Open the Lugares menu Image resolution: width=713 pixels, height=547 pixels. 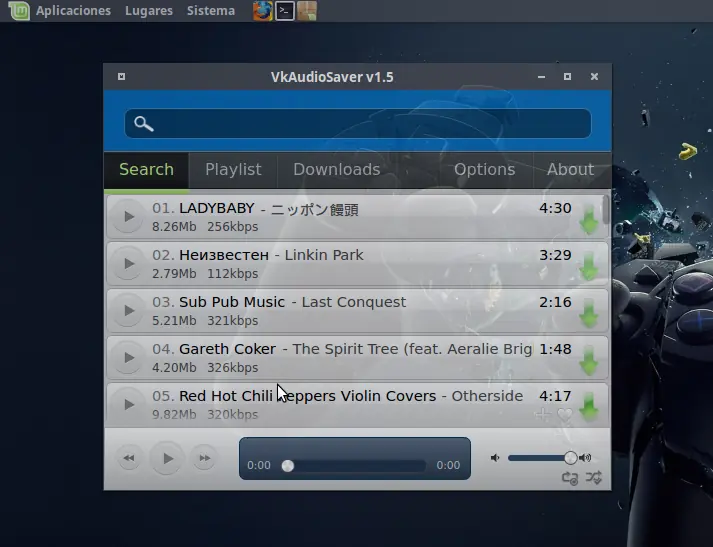point(149,10)
